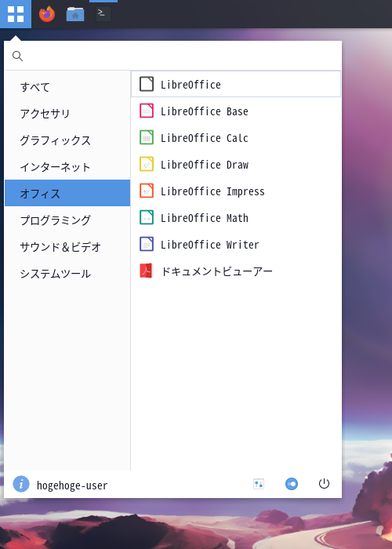Start LibreOffice Impress

[x=235, y=191]
